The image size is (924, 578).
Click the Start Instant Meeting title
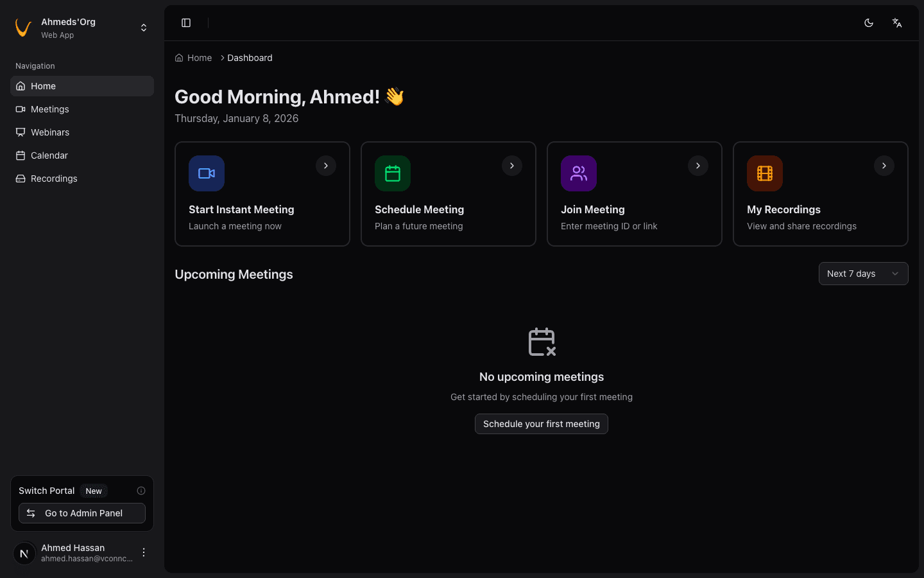click(241, 209)
